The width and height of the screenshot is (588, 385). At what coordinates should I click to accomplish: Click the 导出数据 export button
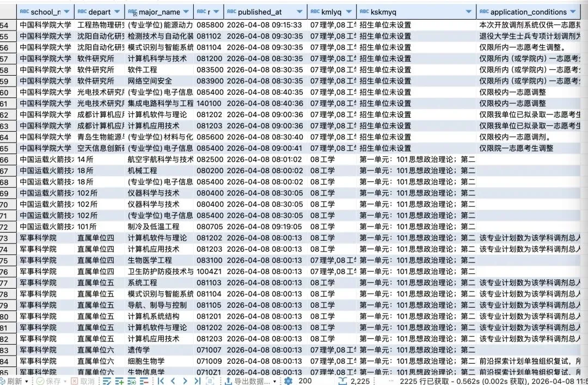pos(248,381)
